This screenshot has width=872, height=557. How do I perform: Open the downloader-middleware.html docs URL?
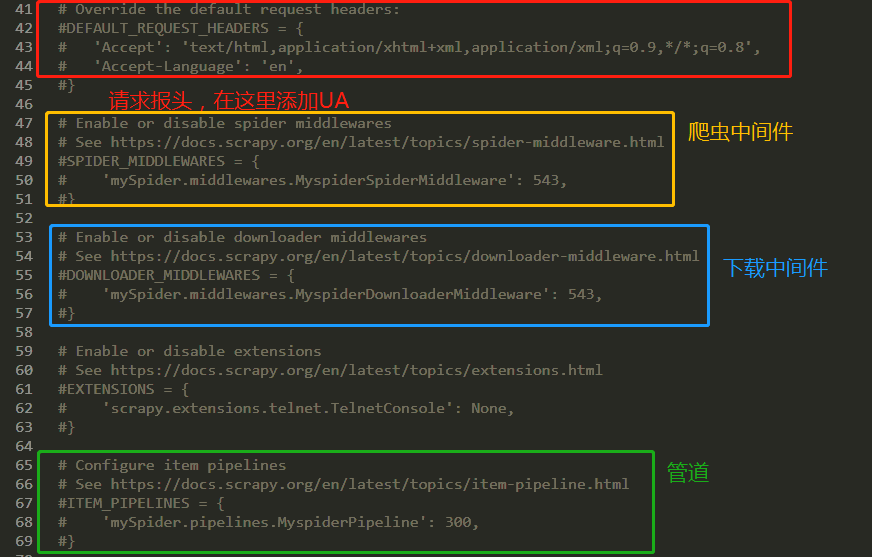[x=404, y=256]
